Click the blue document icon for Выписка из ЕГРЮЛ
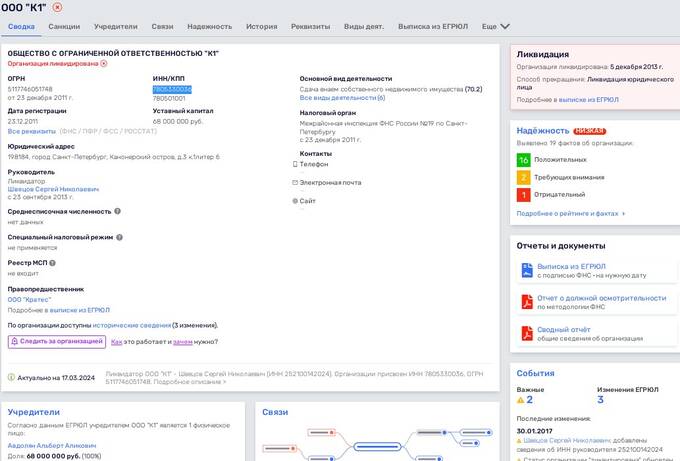The width and height of the screenshot is (680, 461). click(527, 270)
